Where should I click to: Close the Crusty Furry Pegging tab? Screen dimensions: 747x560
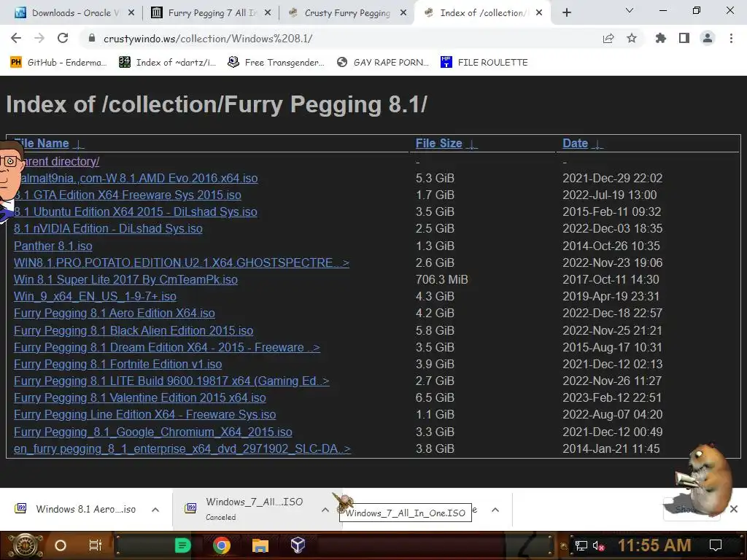point(403,13)
